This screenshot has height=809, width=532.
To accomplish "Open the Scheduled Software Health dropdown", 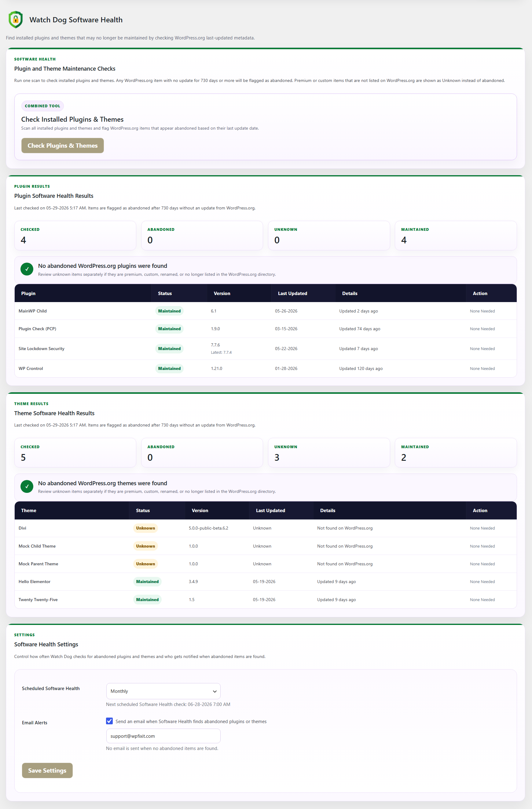I will 163,691.
